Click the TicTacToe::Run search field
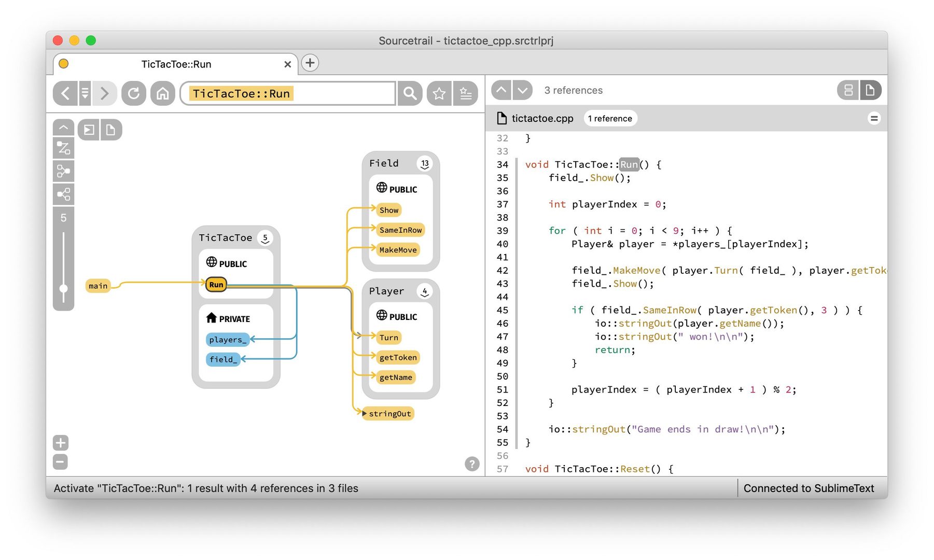 [x=288, y=93]
